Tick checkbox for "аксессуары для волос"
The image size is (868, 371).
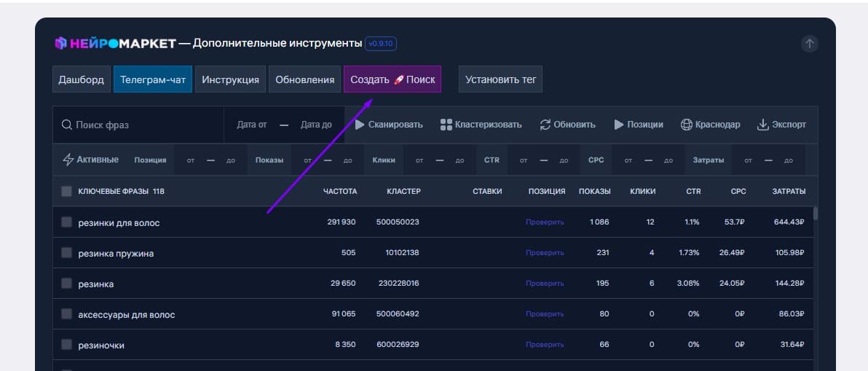coord(66,314)
